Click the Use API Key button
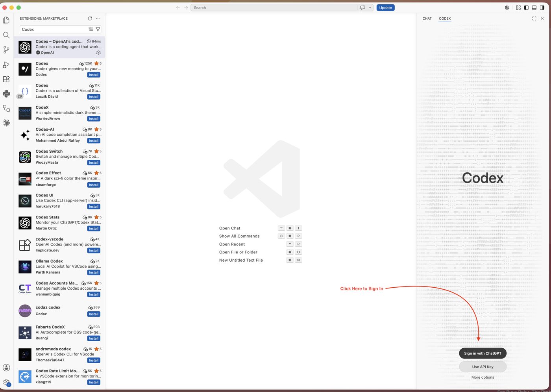Image resolution: width=551 pixels, height=392 pixels. tap(483, 367)
